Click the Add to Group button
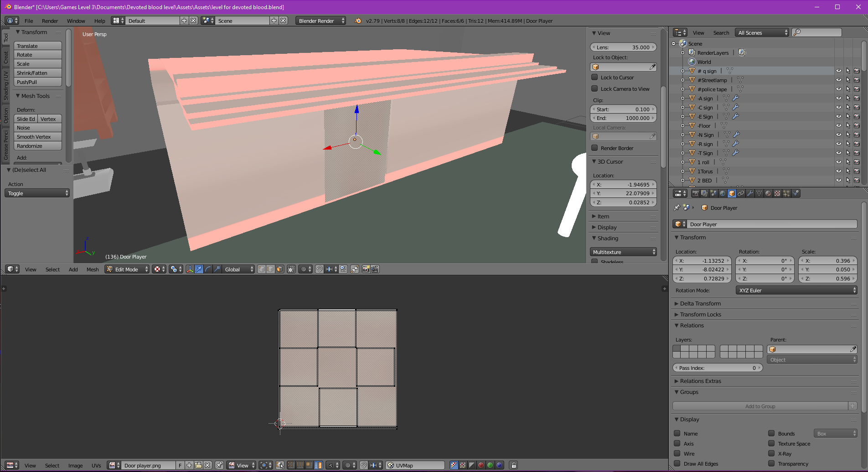The height and width of the screenshot is (472, 868). pyautogui.click(x=759, y=406)
